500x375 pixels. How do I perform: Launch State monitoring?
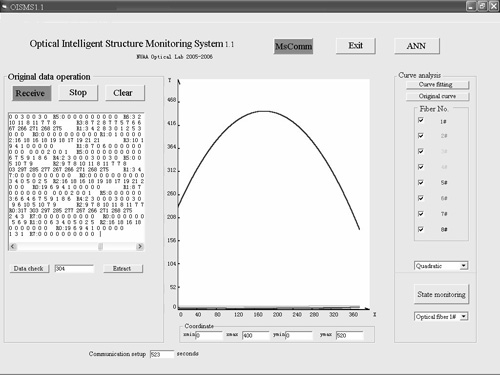click(441, 294)
